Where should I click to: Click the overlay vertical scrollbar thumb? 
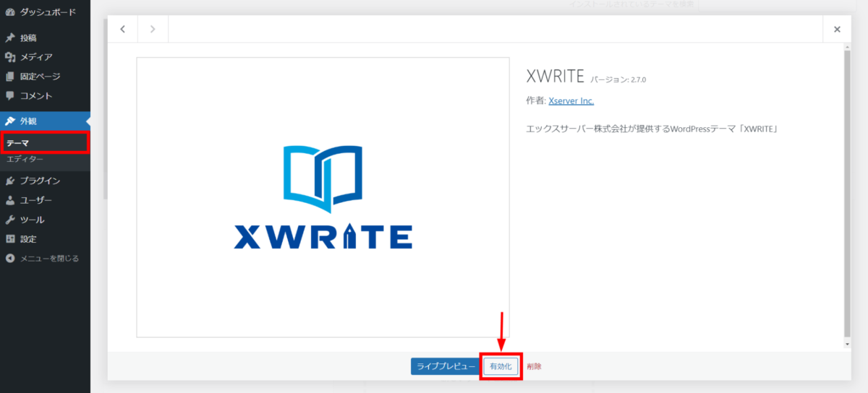tap(847, 193)
